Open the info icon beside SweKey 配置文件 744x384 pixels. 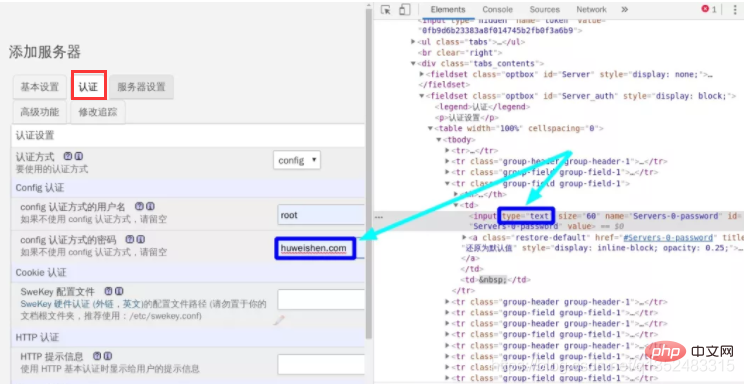(x=120, y=291)
